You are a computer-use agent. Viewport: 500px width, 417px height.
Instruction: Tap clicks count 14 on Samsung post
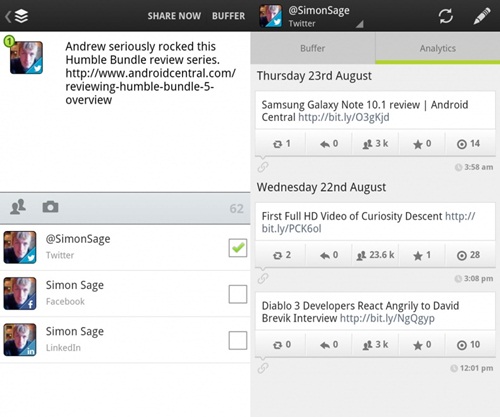[468, 144]
